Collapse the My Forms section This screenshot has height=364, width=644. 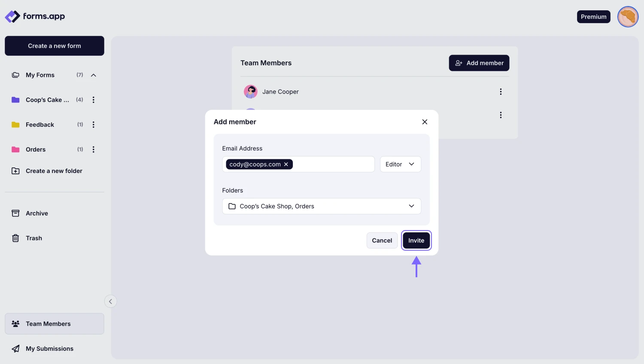(94, 75)
